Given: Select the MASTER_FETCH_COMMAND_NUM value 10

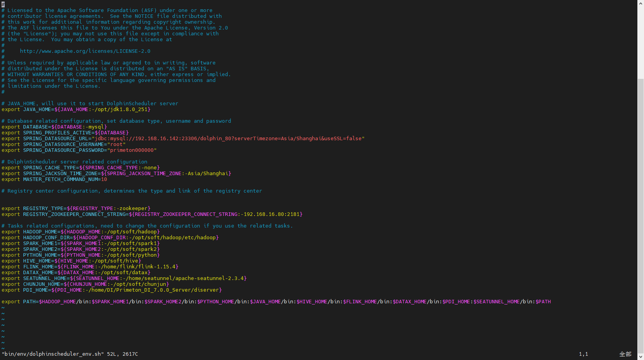Looking at the screenshot, I should point(104,179).
